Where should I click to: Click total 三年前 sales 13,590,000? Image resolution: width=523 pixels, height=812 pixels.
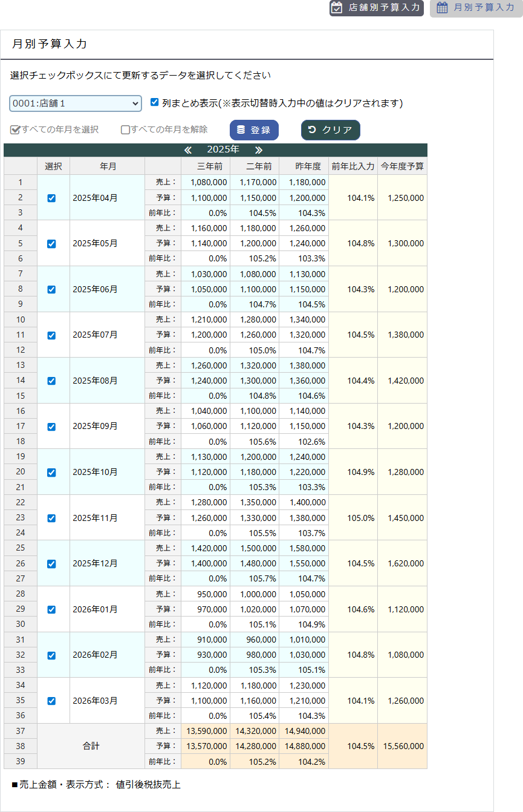pyautogui.click(x=206, y=731)
